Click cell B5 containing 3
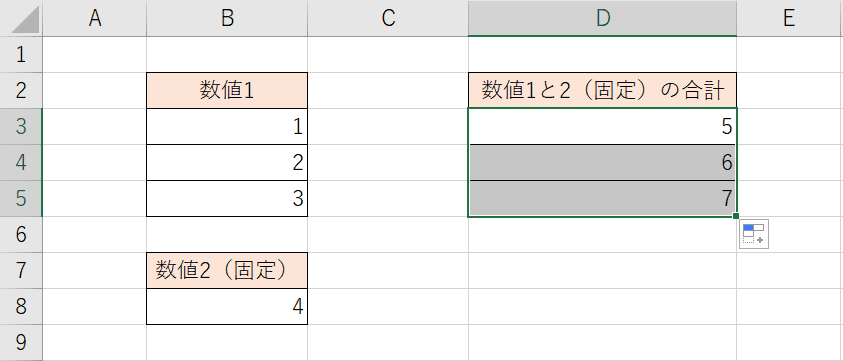 (x=227, y=199)
